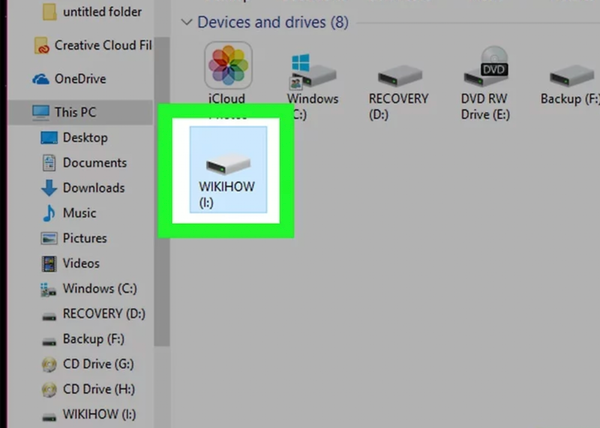This screenshot has height=428, width=600.
Task: Select CD Drive (H:) in the sidebar
Action: coord(98,389)
